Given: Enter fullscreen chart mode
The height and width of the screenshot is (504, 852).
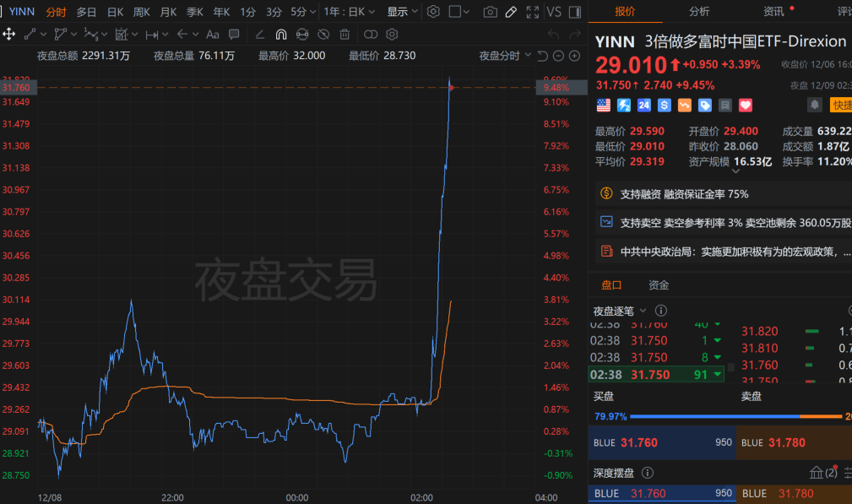Looking at the screenshot, I should tap(533, 12).
